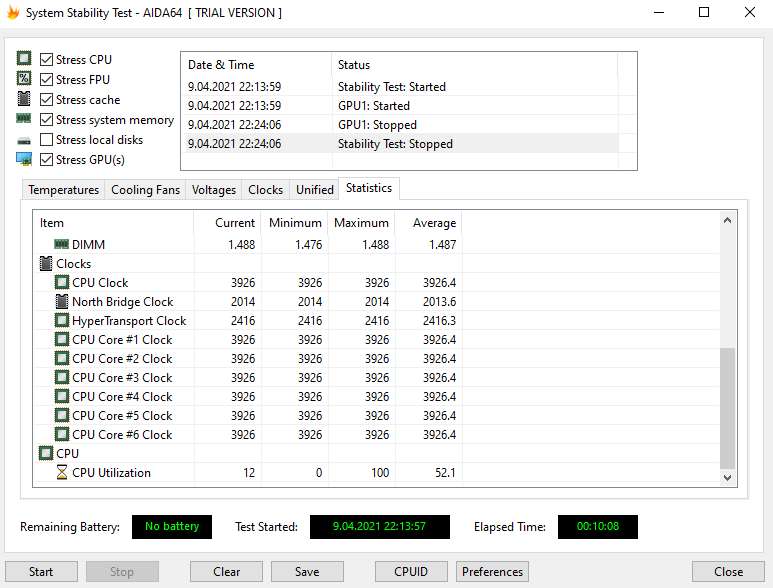This screenshot has width=773, height=588.
Task: Select the Voltages tab
Action: point(214,190)
